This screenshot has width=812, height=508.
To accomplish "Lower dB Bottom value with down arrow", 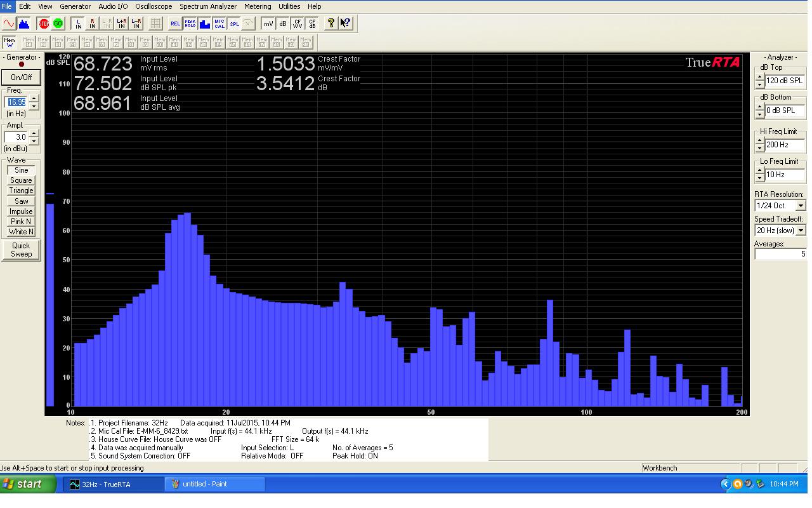I will (x=759, y=114).
